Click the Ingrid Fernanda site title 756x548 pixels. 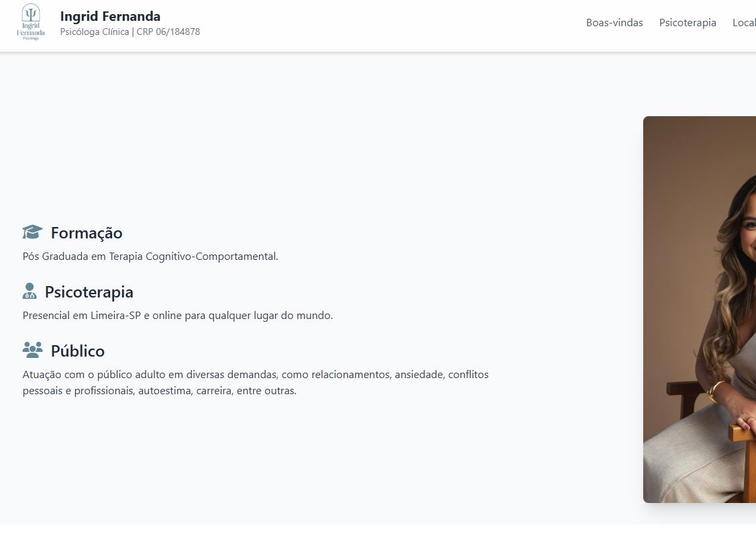point(110,16)
